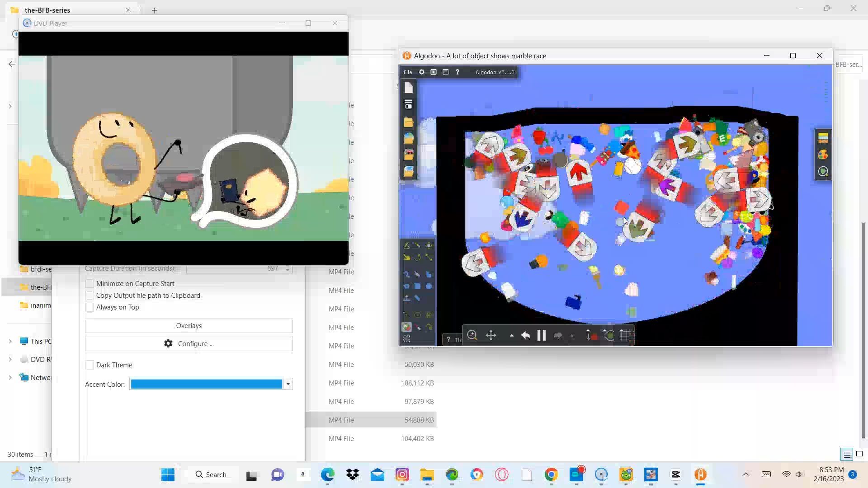Open the Algodoo File menu
Image resolution: width=868 pixels, height=488 pixels.
(x=408, y=72)
